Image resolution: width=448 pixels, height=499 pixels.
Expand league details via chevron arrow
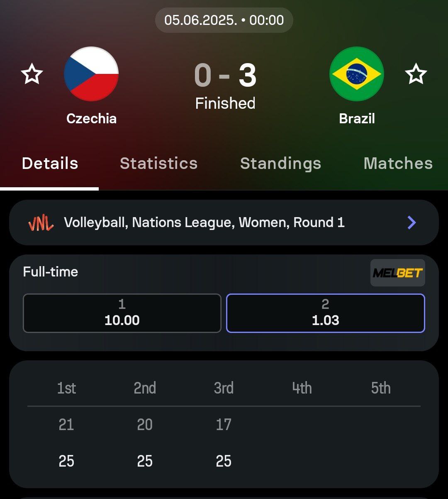point(411,223)
